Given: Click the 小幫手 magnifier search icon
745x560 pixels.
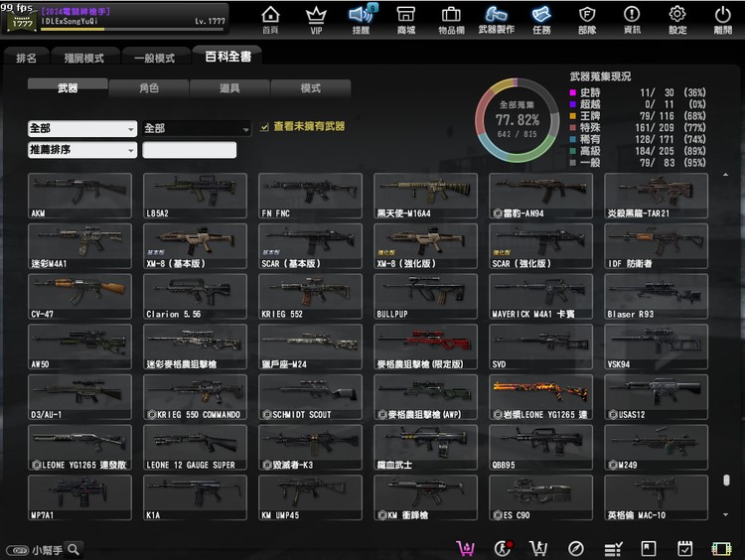Looking at the screenshot, I should coord(74,549).
